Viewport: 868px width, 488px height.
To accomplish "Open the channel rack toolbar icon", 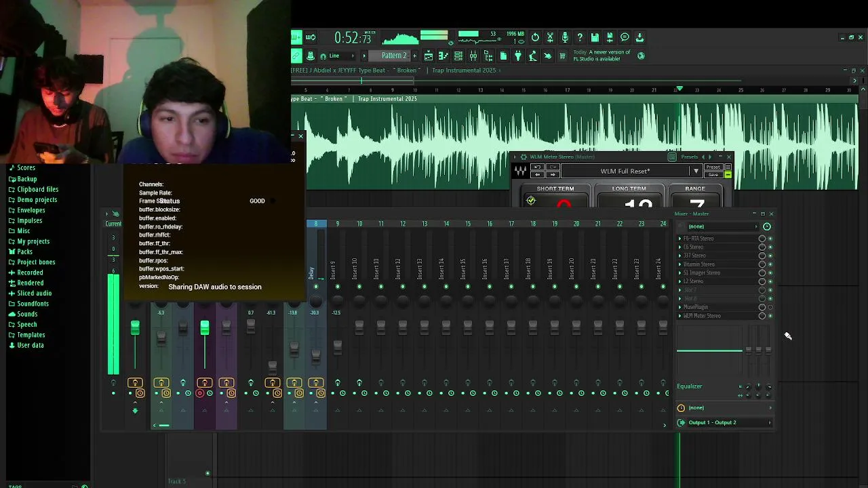I will (x=458, y=56).
